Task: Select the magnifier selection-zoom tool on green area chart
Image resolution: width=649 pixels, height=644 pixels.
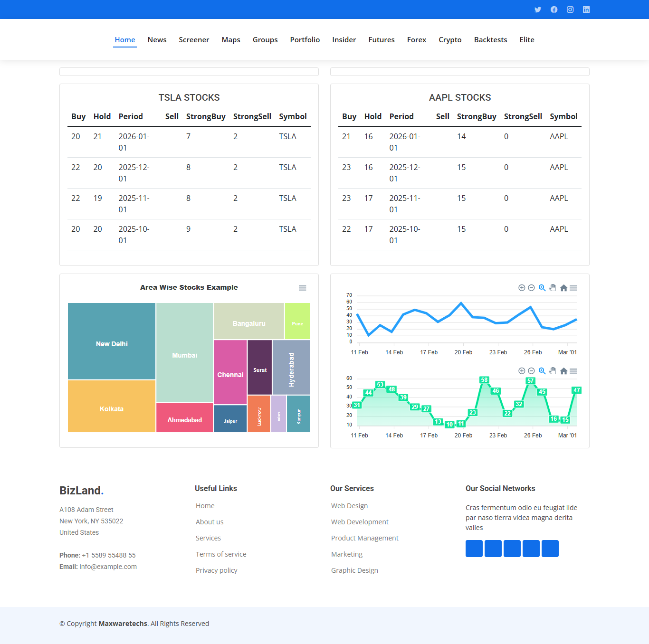Action: coord(542,371)
